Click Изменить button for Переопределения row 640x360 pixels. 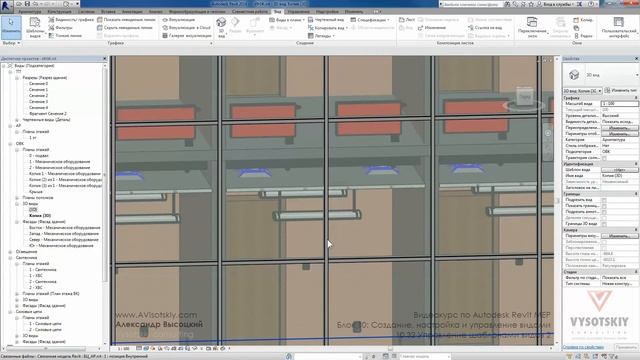click(619, 128)
